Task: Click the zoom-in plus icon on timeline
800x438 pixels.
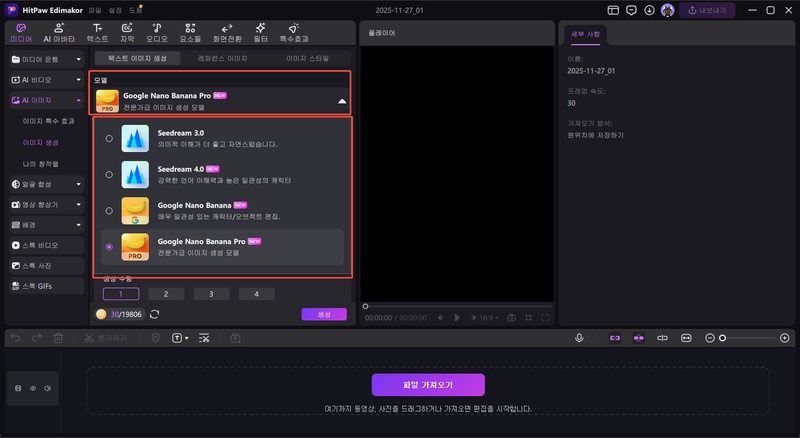Action: pyautogui.click(x=785, y=338)
